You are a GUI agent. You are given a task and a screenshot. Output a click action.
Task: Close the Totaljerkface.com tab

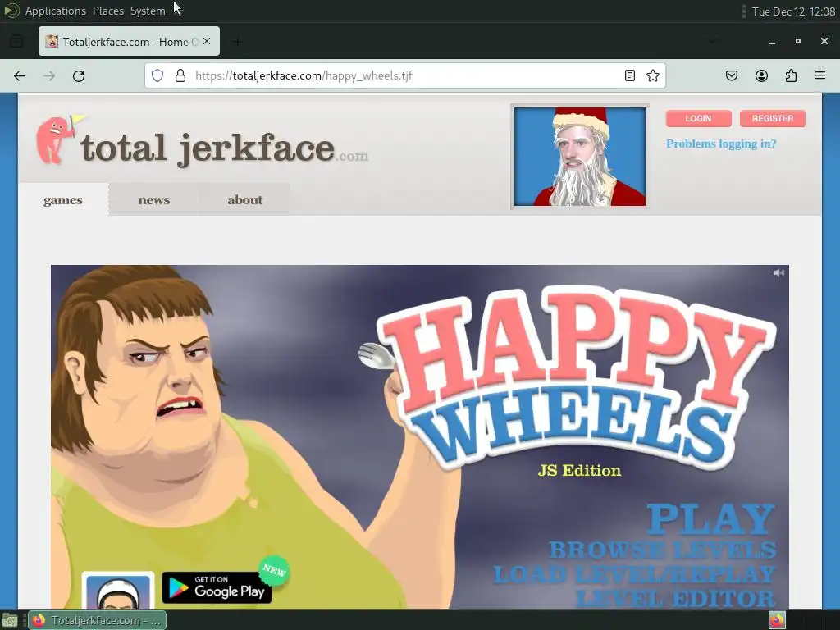[207, 41]
